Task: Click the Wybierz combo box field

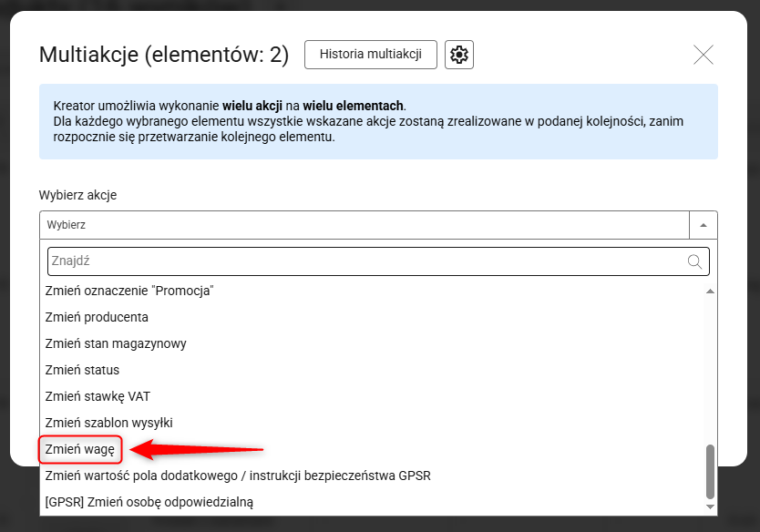Action: tap(365, 225)
